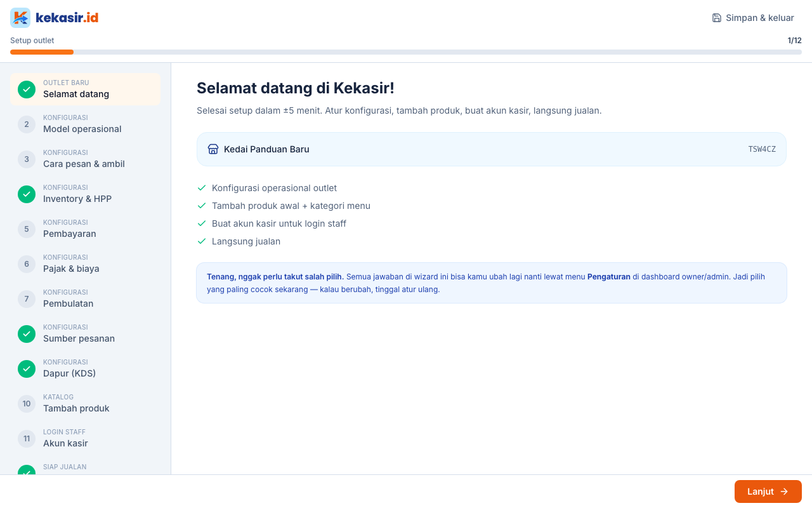The width and height of the screenshot is (812, 508).
Task: Click the Selamat datang di Kekasir! heading
Action: point(296,88)
